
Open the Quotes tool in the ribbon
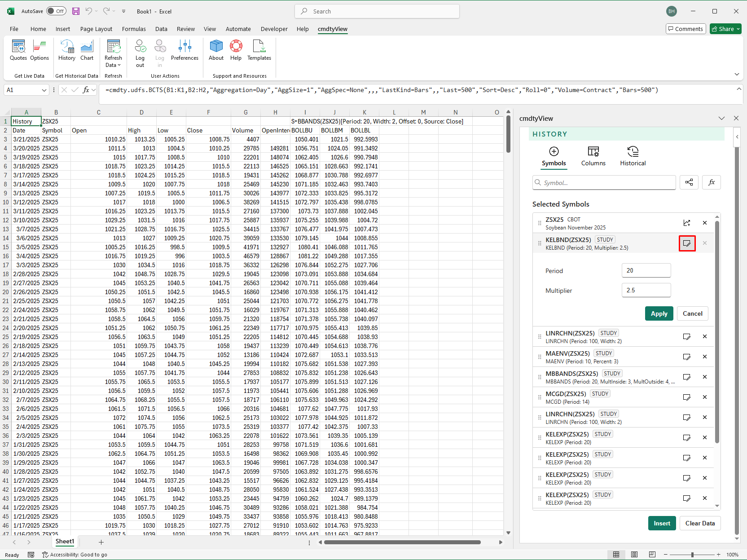[18, 50]
